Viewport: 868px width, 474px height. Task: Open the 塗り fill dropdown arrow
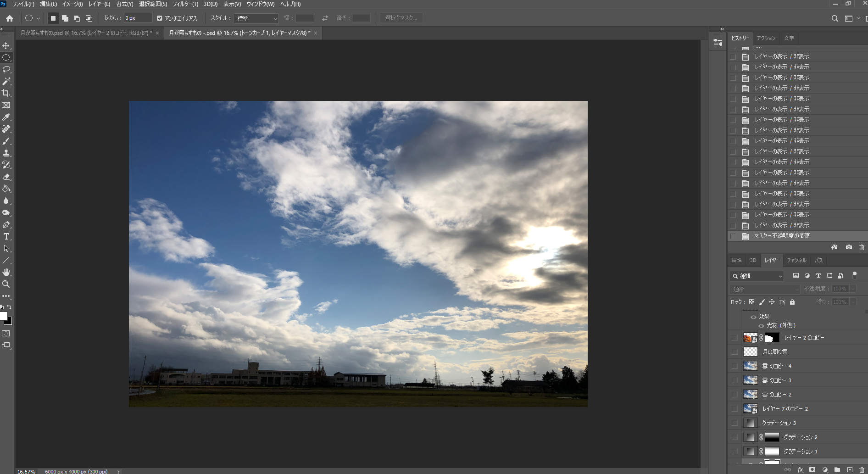[853, 302]
